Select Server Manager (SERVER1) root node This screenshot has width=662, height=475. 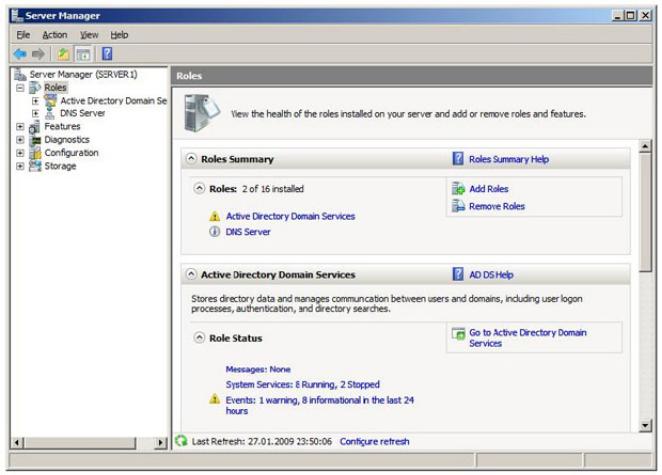click(x=83, y=75)
